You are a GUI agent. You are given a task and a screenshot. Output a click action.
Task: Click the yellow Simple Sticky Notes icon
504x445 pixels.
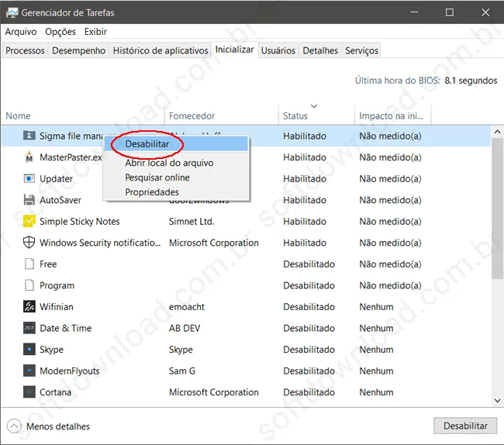pyautogui.click(x=29, y=222)
